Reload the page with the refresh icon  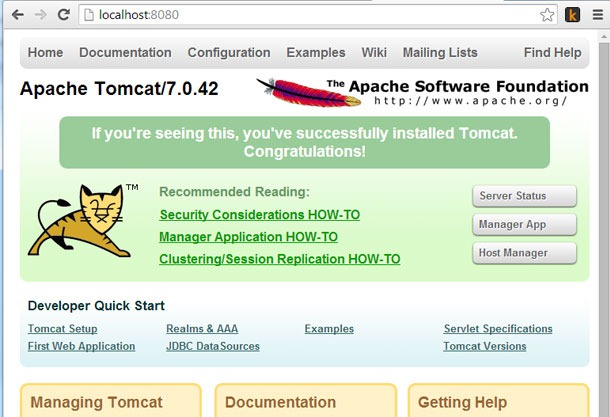[x=63, y=15]
